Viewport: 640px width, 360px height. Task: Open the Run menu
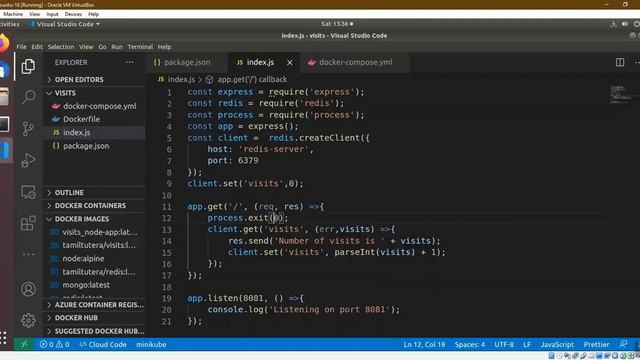tap(117, 47)
